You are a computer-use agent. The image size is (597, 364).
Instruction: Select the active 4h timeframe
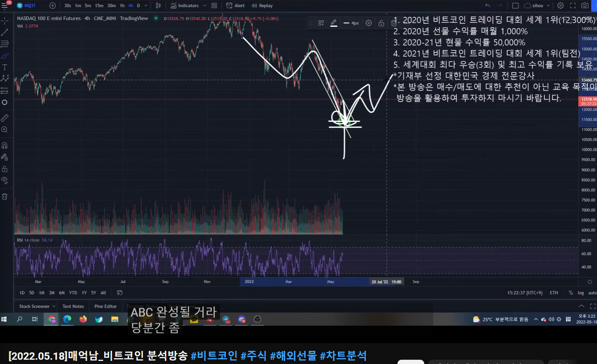tap(131, 6)
